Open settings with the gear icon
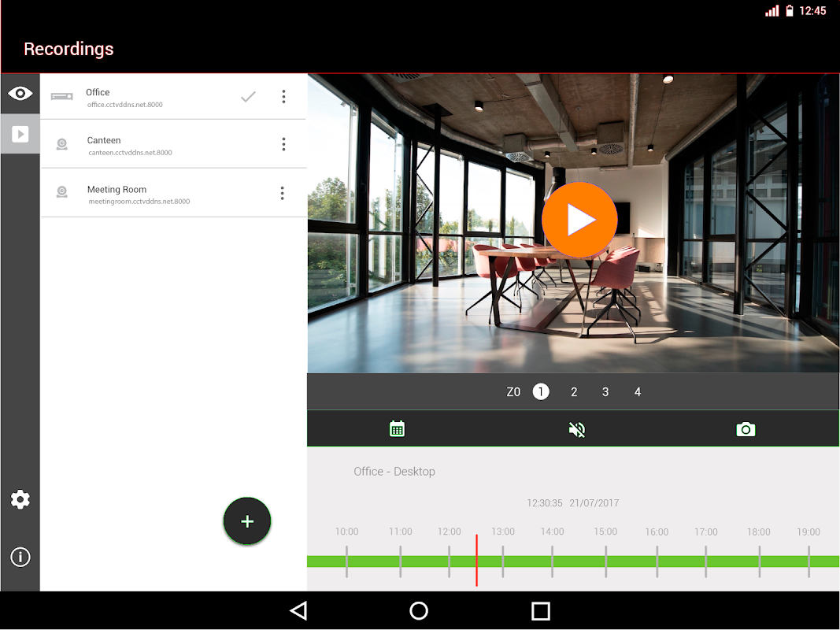 (x=20, y=499)
